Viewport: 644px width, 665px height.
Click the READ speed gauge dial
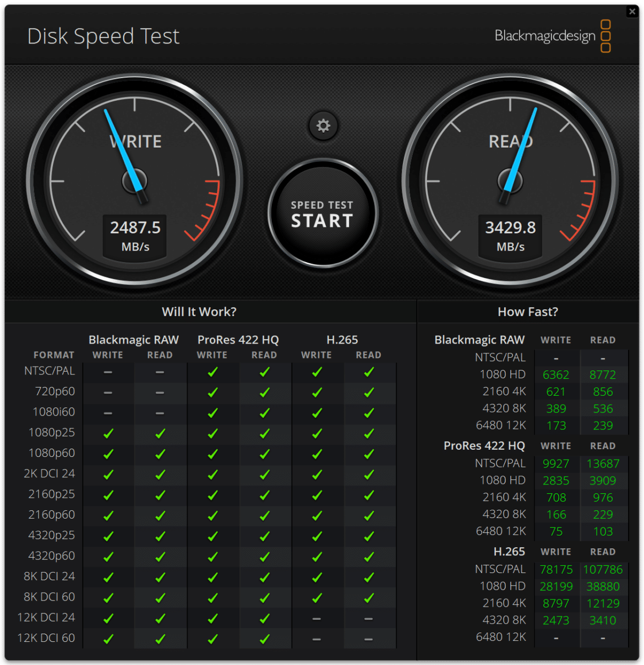click(510, 181)
